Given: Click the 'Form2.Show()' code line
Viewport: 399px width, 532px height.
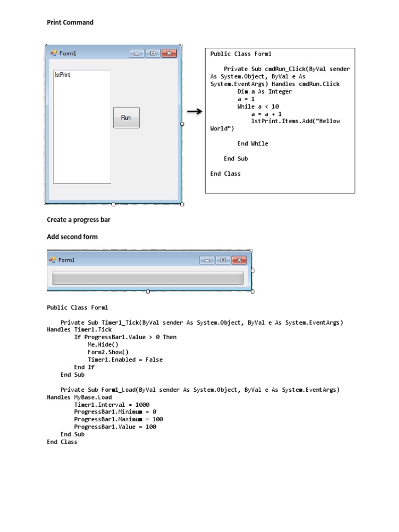Looking at the screenshot, I should pyautogui.click(x=108, y=352).
